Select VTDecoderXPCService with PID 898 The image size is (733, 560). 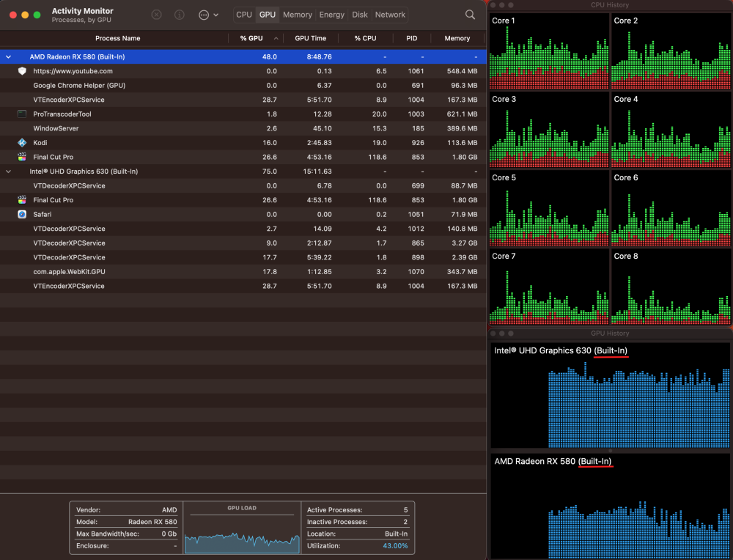[x=243, y=257]
